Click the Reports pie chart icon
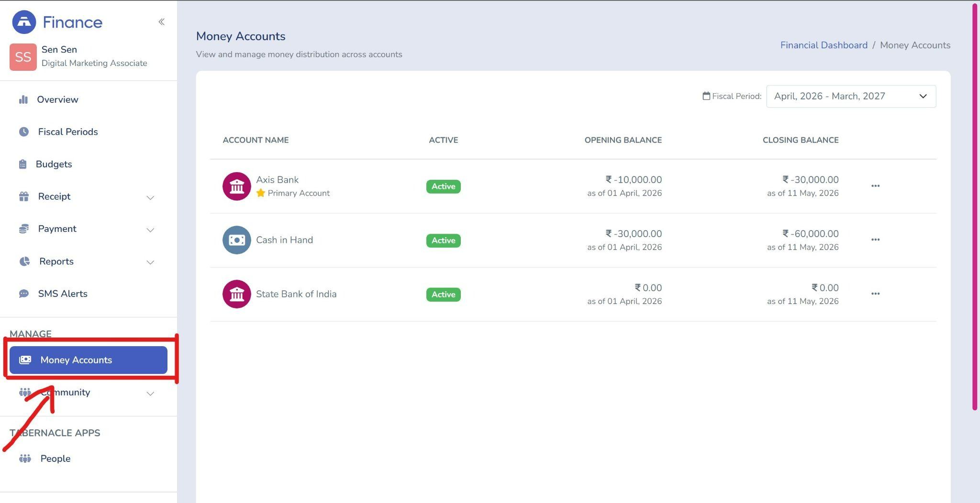The image size is (980, 503). 24,261
